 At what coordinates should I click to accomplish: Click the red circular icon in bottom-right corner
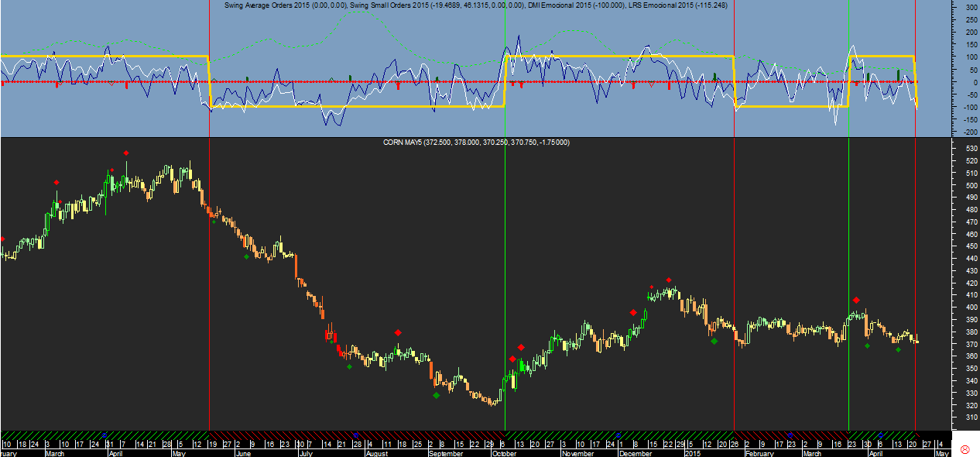[965, 449]
